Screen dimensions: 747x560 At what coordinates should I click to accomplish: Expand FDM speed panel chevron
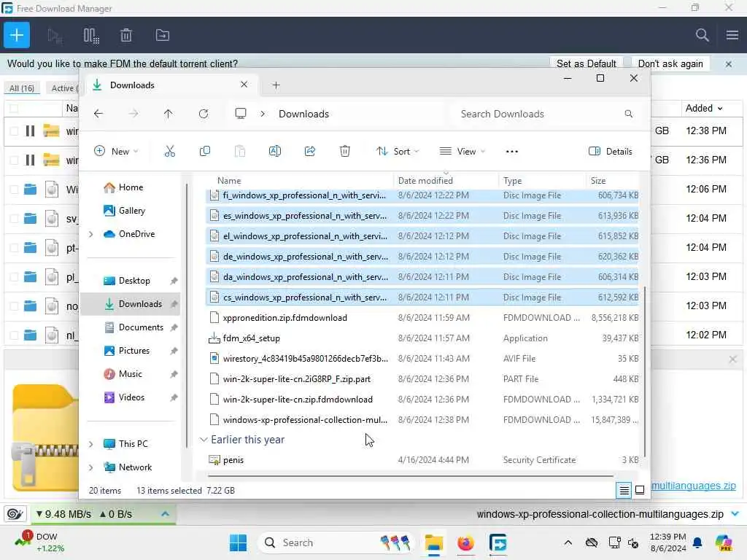(165, 514)
